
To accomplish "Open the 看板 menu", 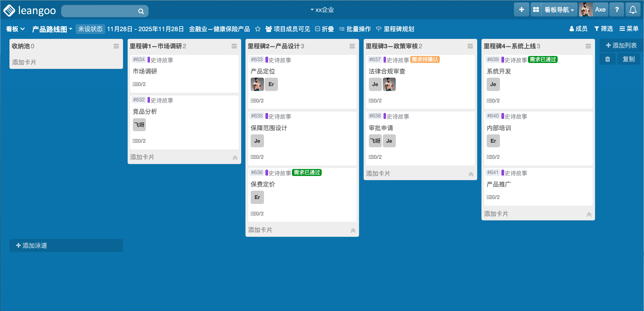I will [x=15, y=29].
